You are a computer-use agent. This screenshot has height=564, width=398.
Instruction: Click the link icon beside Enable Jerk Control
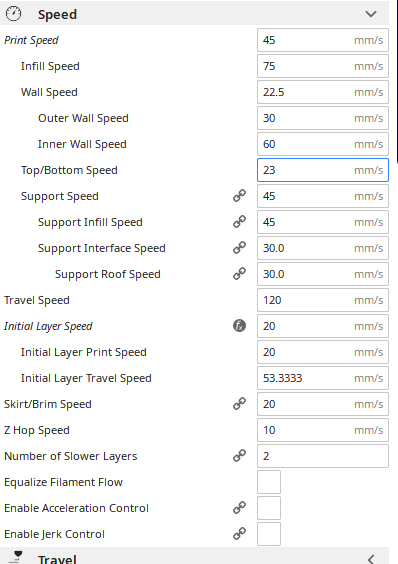click(x=239, y=533)
